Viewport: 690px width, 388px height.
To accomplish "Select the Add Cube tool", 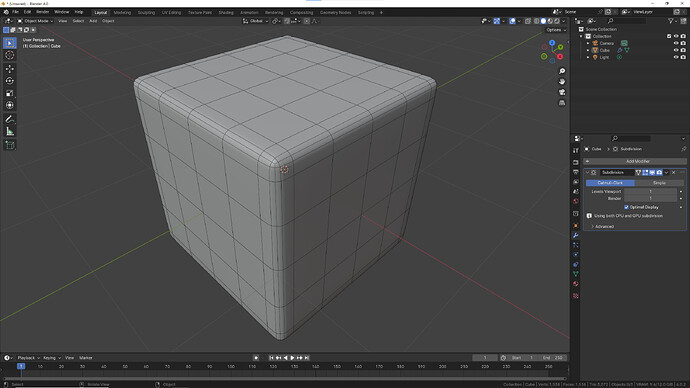I will point(10,145).
